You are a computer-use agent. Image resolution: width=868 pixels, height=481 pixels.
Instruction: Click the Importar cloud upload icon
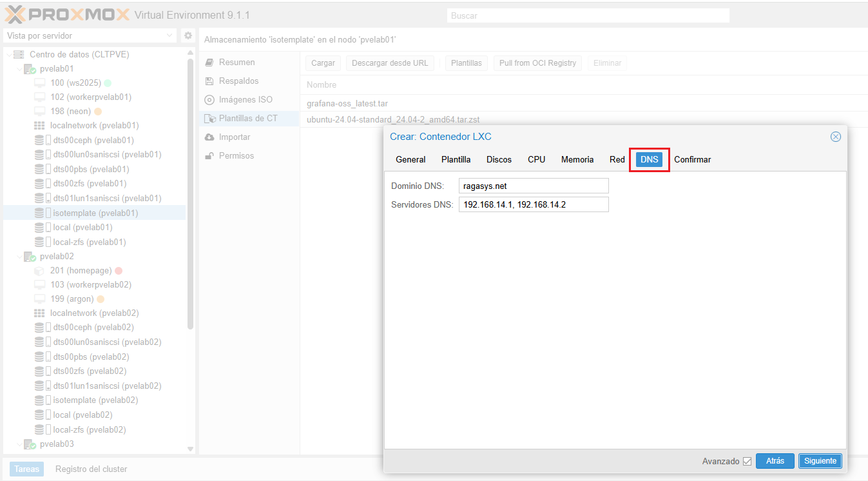tap(209, 137)
